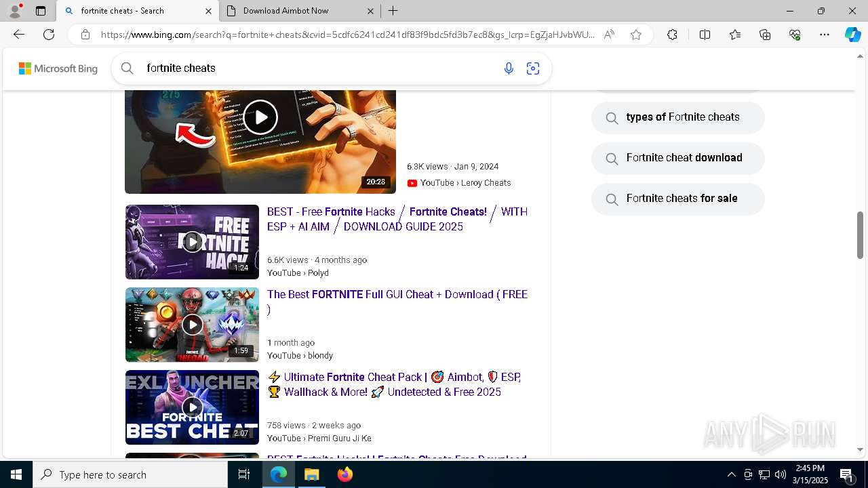Open the Favorites list
The height and width of the screenshot is (488, 868).
(735, 35)
